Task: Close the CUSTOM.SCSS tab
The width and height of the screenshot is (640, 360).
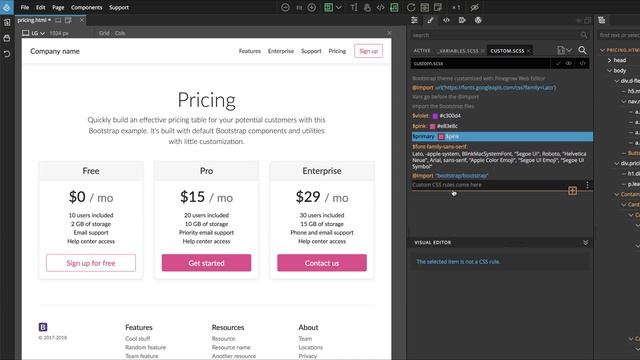Action: (x=529, y=51)
